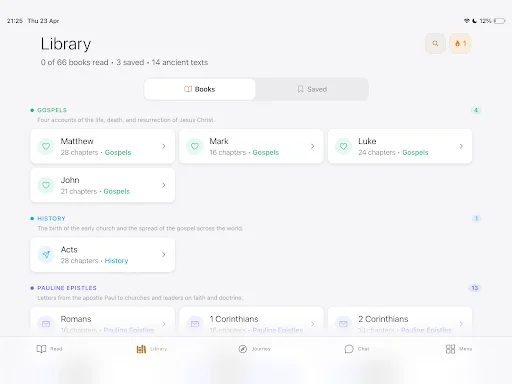Click the green Gospels tag under Matthew

118,153
